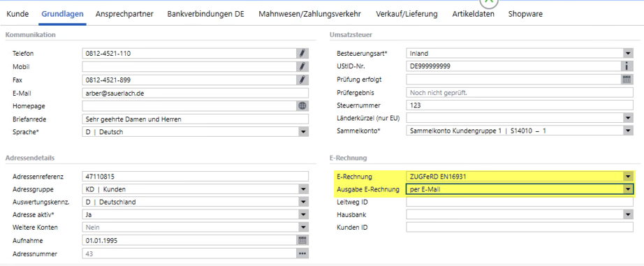This screenshot has height=266, width=644.
Task: Open the Besteuerungsart dropdown showing Inland
Action: [628, 53]
